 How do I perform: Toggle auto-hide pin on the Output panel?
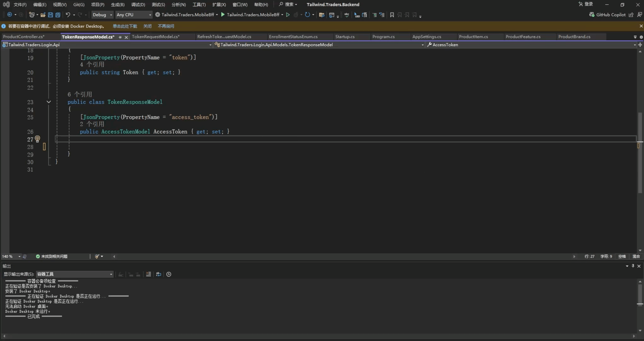click(x=633, y=266)
